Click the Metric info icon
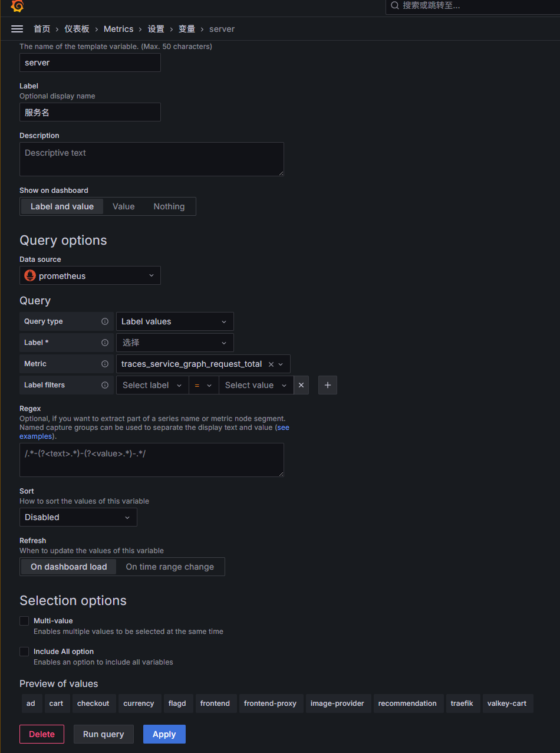This screenshot has height=753, width=560. [x=105, y=364]
